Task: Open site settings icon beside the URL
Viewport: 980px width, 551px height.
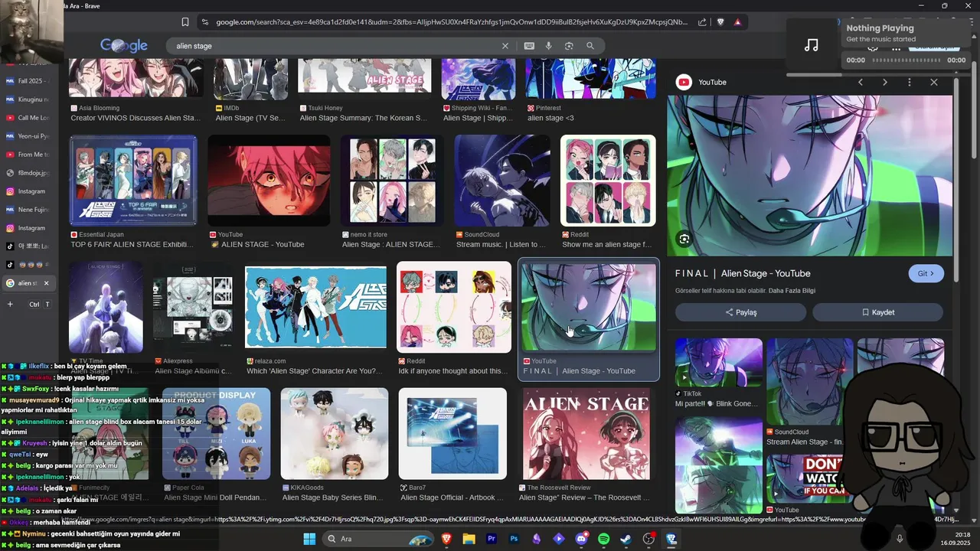Action: (x=204, y=22)
